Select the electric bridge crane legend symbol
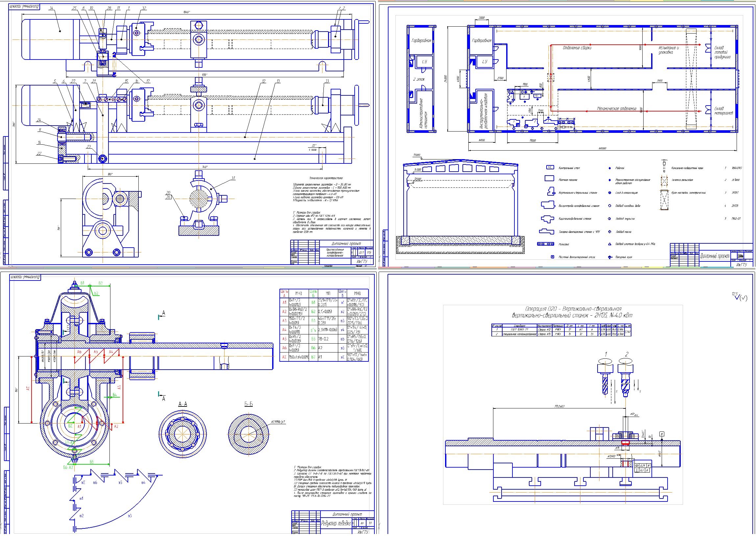This screenshot has height=536, width=756. pos(664,200)
